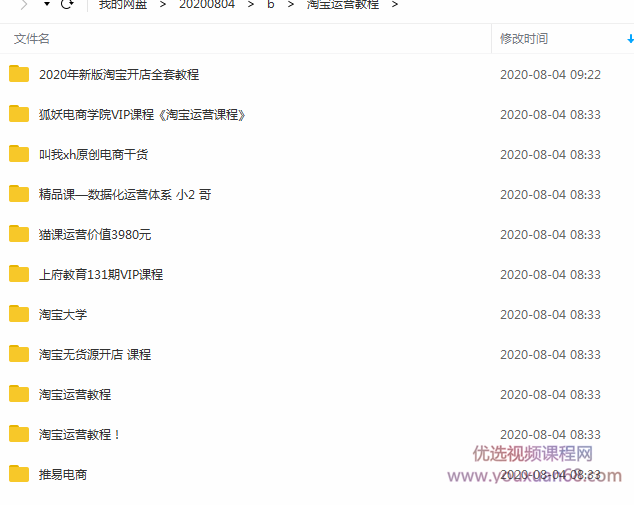Go to 我的网盘 in breadcrumb
The width and height of the screenshot is (634, 505).
[123, 4]
